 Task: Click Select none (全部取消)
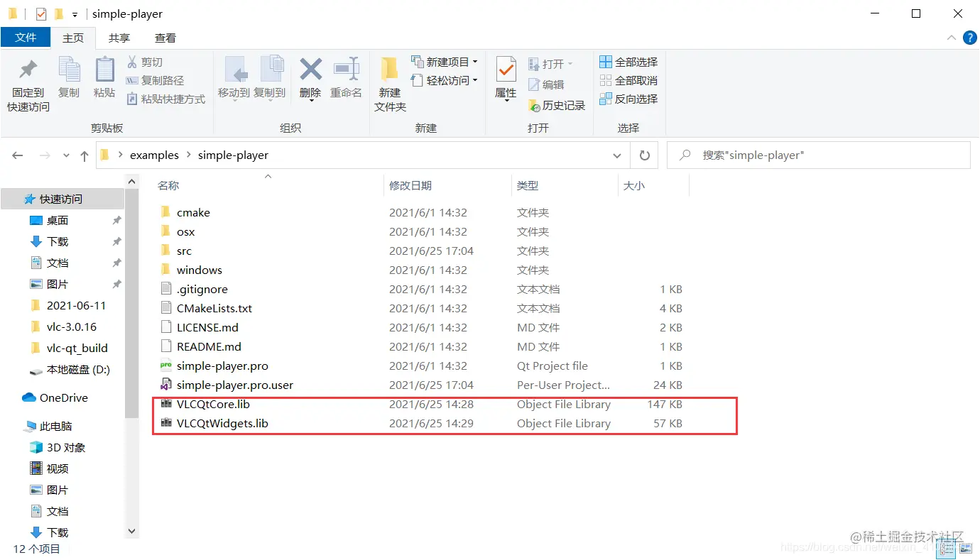(628, 81)
